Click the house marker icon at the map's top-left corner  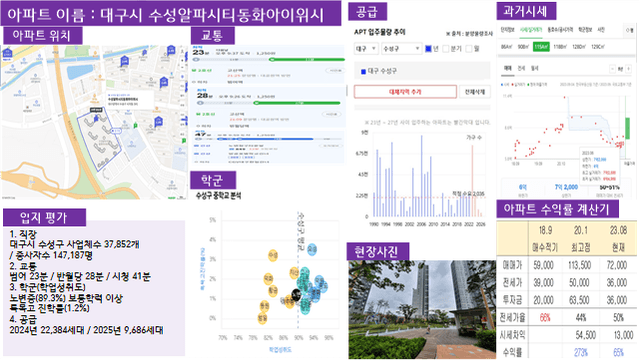7,53
